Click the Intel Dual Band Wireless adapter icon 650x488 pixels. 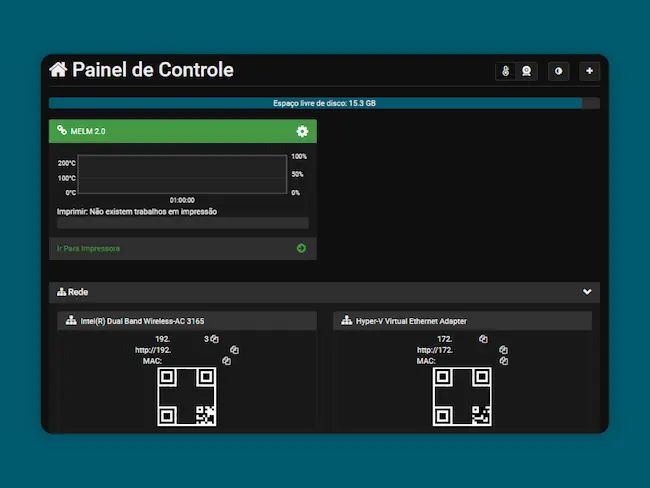point(71,320)
